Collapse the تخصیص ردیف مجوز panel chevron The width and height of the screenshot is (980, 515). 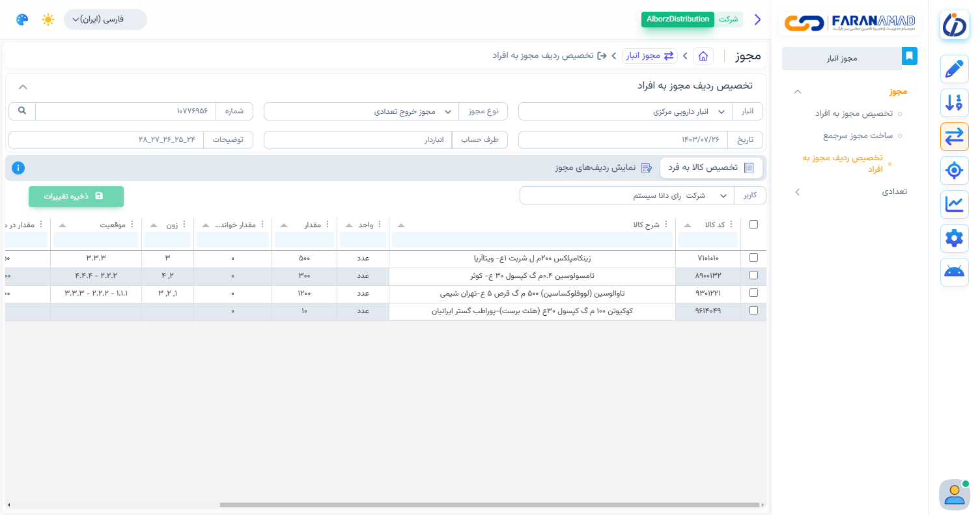click(x=23, y=86)
